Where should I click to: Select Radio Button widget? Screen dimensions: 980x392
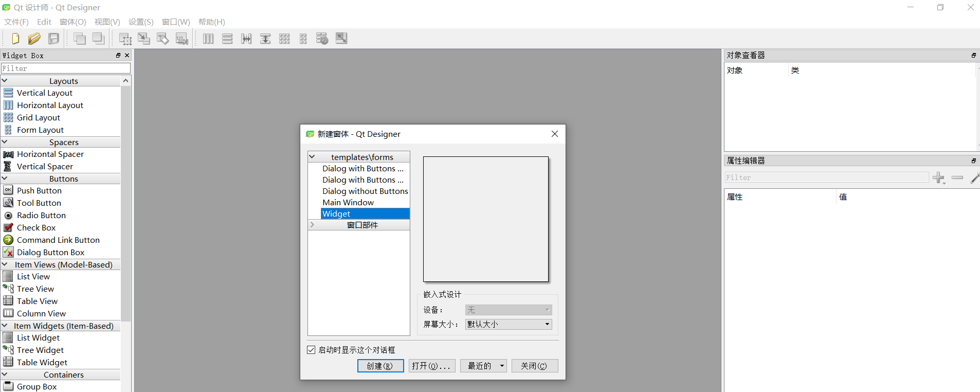coord(41,215)
